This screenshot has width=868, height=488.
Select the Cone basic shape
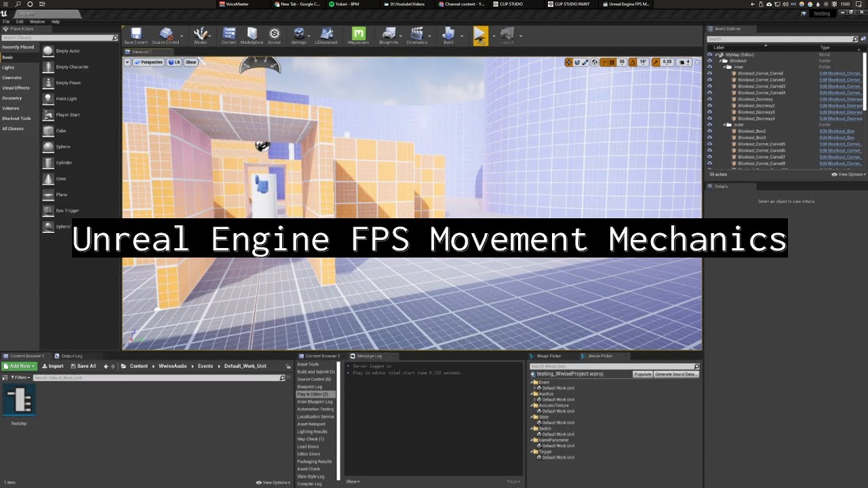[x=61, y=179]
